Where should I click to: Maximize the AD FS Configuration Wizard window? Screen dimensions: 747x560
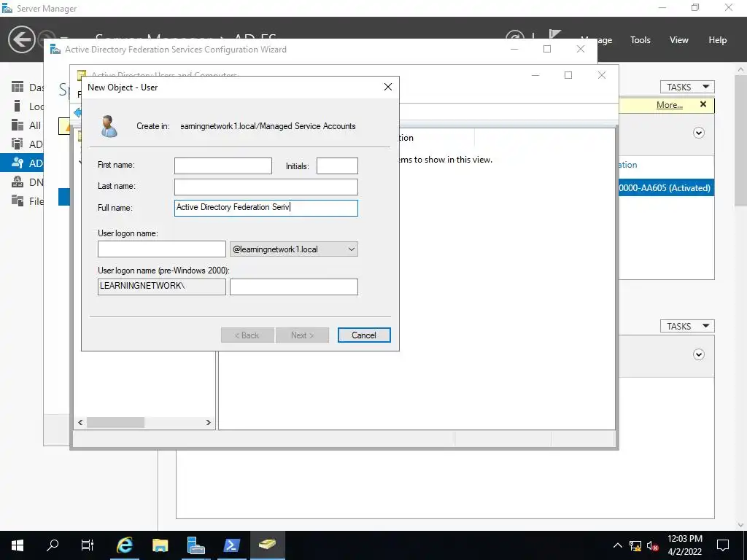(547, 49)
